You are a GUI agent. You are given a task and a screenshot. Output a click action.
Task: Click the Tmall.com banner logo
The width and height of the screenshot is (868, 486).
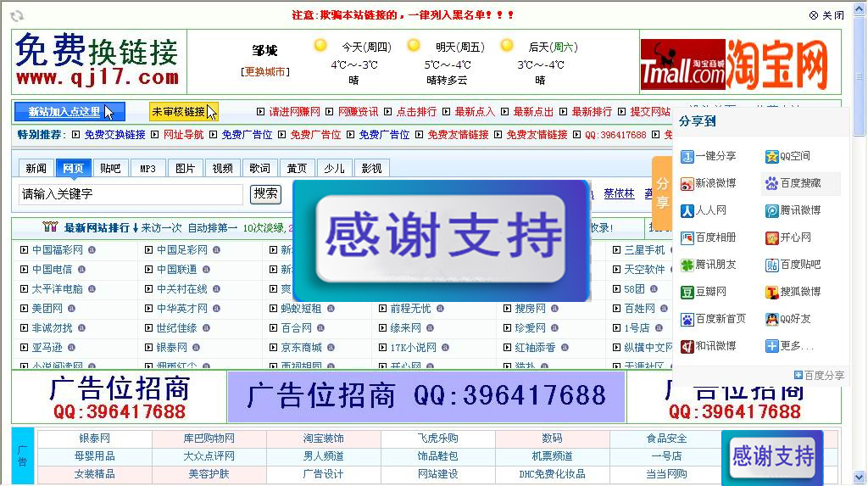point(682,64)
